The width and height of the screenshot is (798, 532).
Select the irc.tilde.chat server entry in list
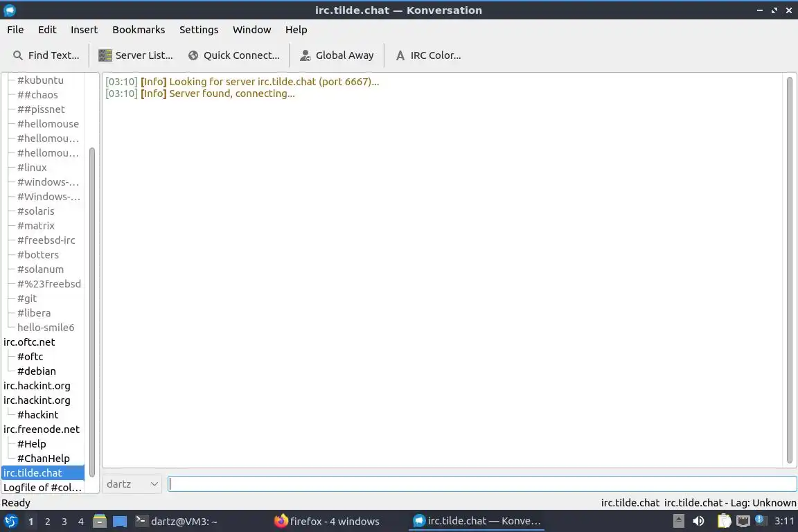coord(43,473)
